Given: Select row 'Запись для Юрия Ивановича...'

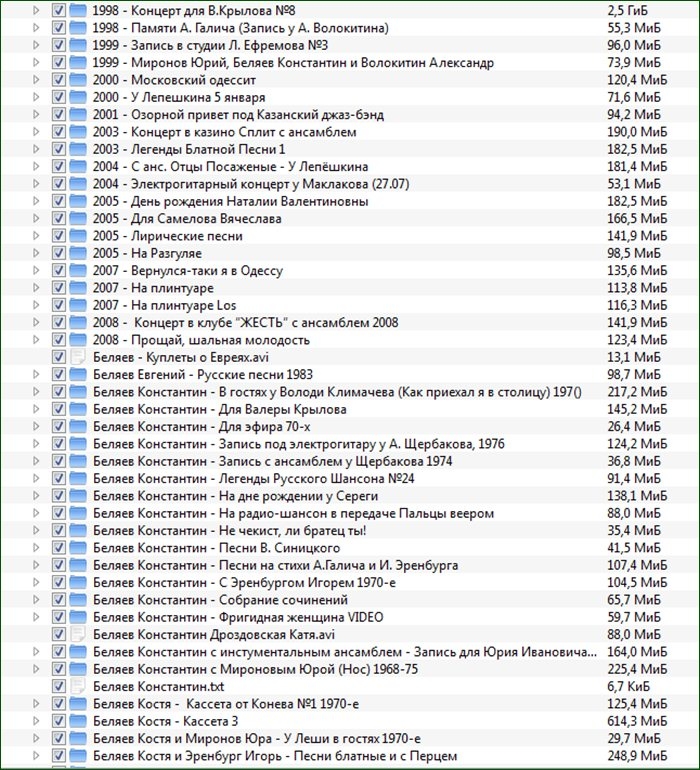Looking at the screenshot, I should (x=350, y=652).
